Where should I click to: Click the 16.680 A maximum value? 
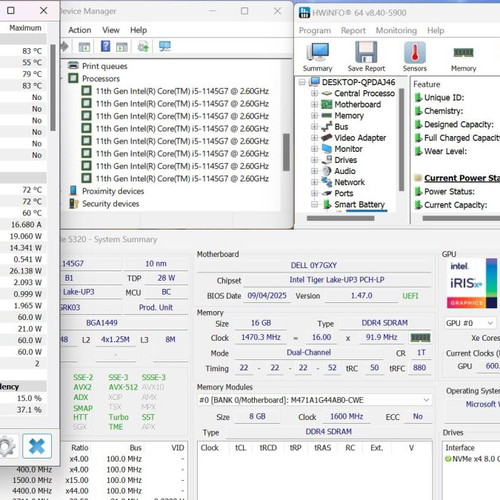(26, 225)
